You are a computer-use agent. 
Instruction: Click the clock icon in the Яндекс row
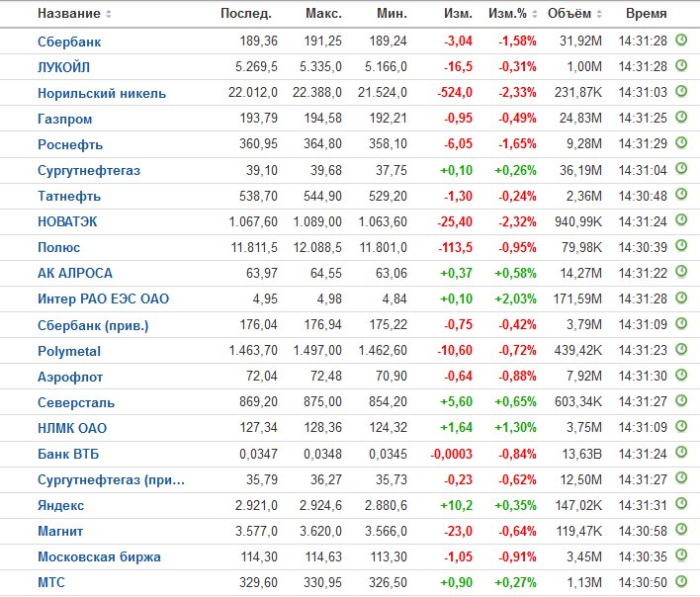click(x=681, y=504)
